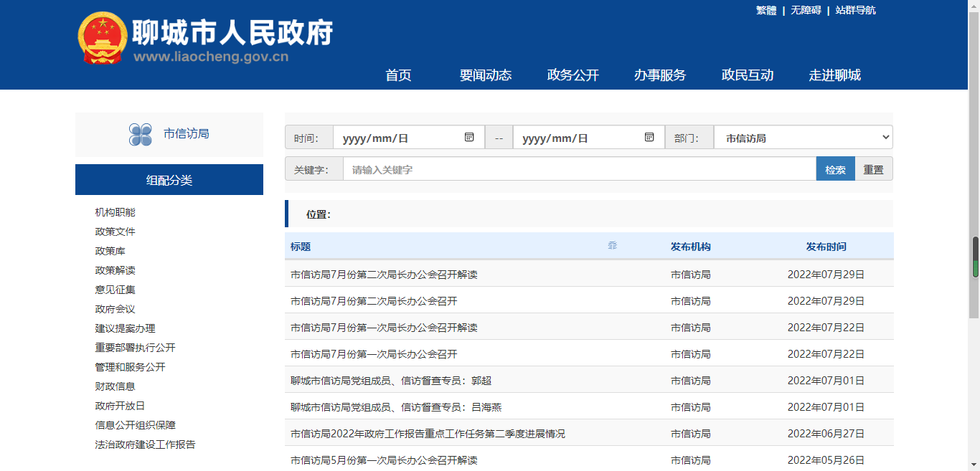Open article 市信访局7月份第二次局长办公会召开解读
Viewport: 980px width, 471px height.
pyautogui.click(x=384, y=274)
